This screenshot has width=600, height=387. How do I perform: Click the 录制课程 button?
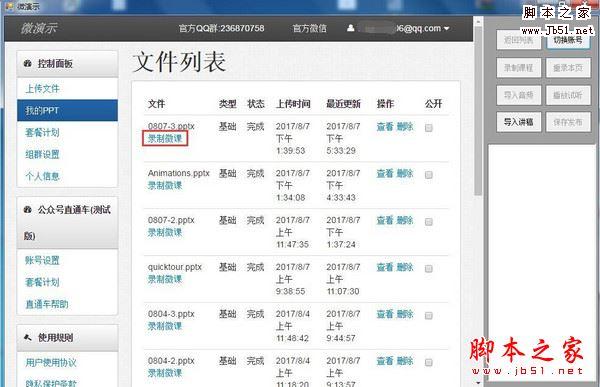tap(518, 68)
